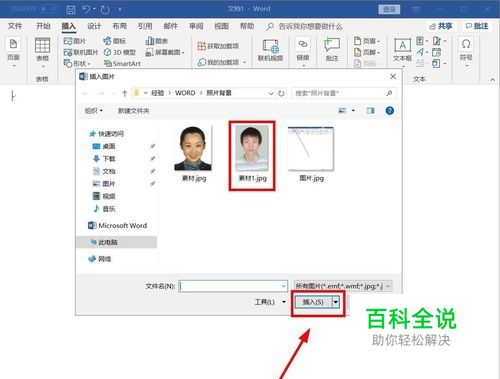Select 桌面 in navigation pane
Screen dimensions: 500x379
tap(104, 146)
